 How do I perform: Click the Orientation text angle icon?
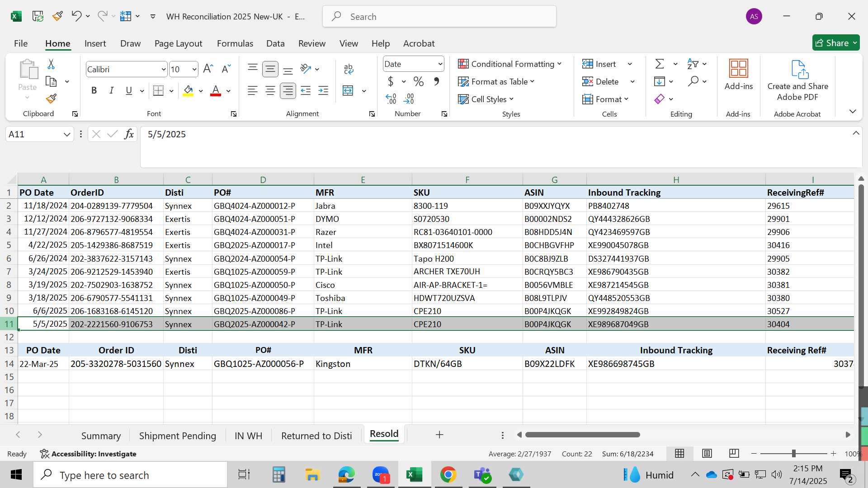[x=306, y=69]
